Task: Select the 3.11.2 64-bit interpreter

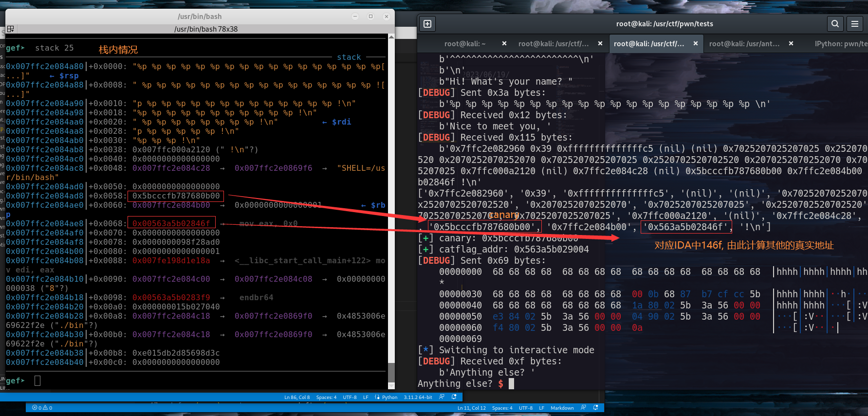Action: (418, 398)
